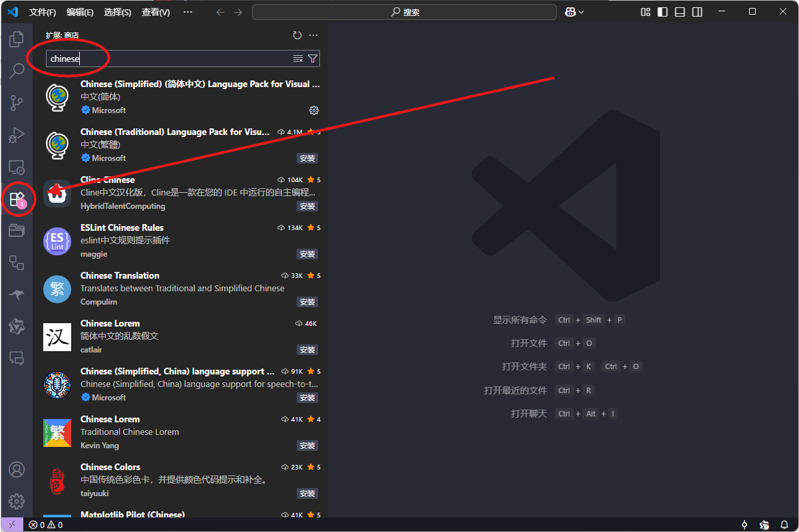Image resolution: width=799 pixels, height=532 pixels.
Task: Refresh the extensions marketplace list
Action: 297,35
